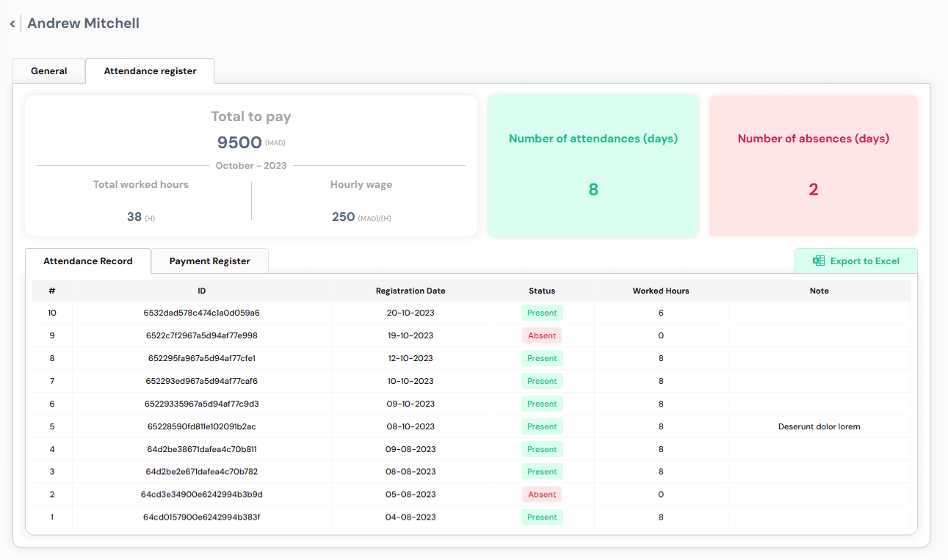948x560 pixels.
Task: Click the Present badge on 12-10-2023 row
Action: pos(542,359)
